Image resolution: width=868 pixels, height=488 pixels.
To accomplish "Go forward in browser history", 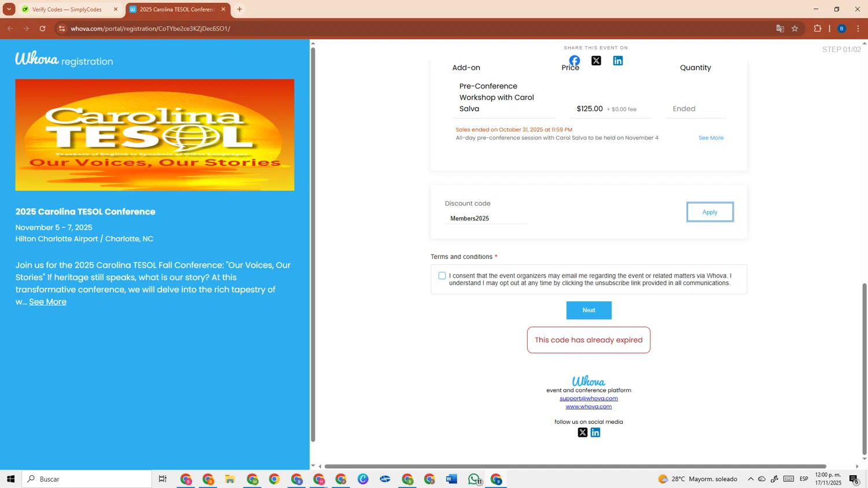I will point(26,28).
